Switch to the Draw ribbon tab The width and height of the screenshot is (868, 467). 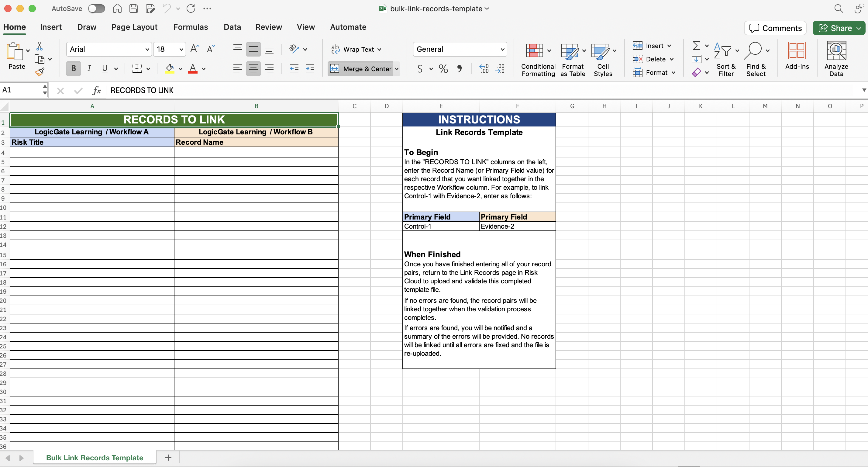pos(87,27)
